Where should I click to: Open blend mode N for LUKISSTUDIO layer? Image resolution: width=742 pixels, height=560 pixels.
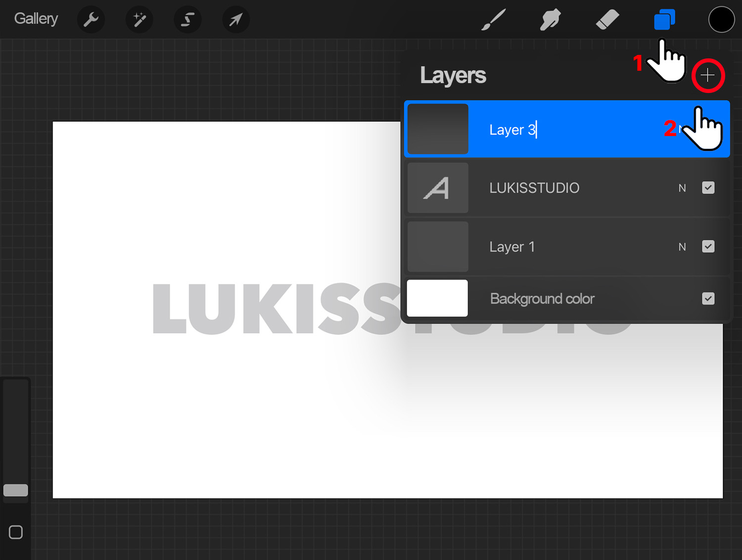point(682,188)
